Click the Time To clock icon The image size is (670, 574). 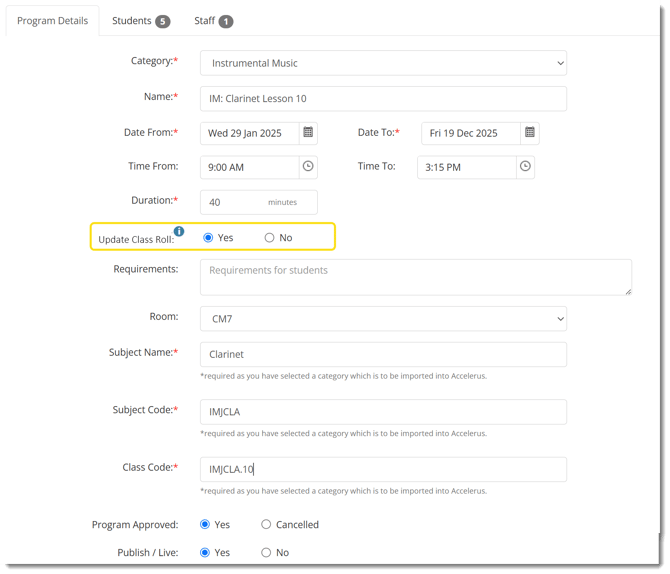tap(525, 167)
